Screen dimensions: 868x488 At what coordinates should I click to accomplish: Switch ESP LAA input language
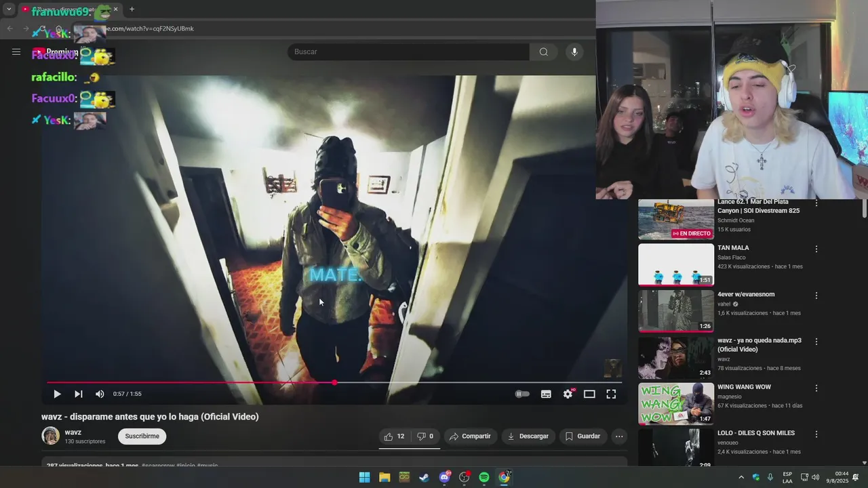[x=787, y=477]
